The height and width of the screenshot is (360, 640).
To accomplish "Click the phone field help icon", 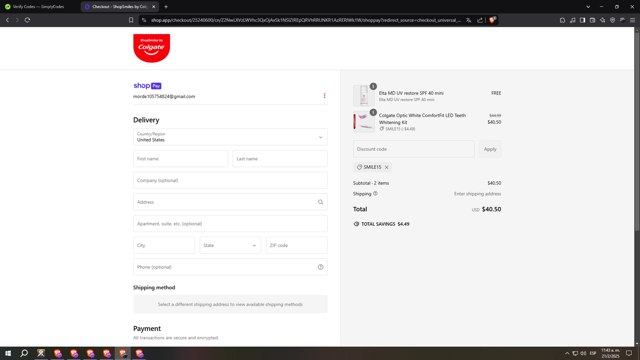I will coord(320,267).
